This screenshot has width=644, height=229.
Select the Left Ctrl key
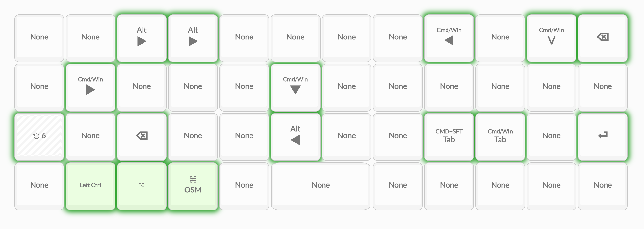pos(90,186)
